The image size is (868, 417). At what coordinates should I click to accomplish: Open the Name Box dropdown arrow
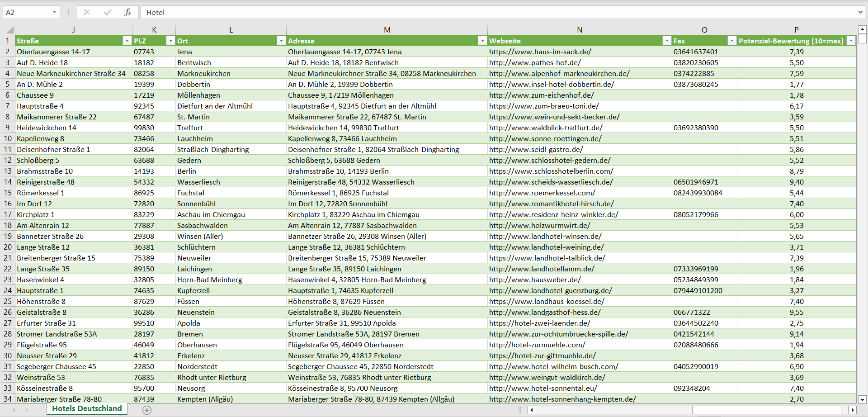point(54,12)
